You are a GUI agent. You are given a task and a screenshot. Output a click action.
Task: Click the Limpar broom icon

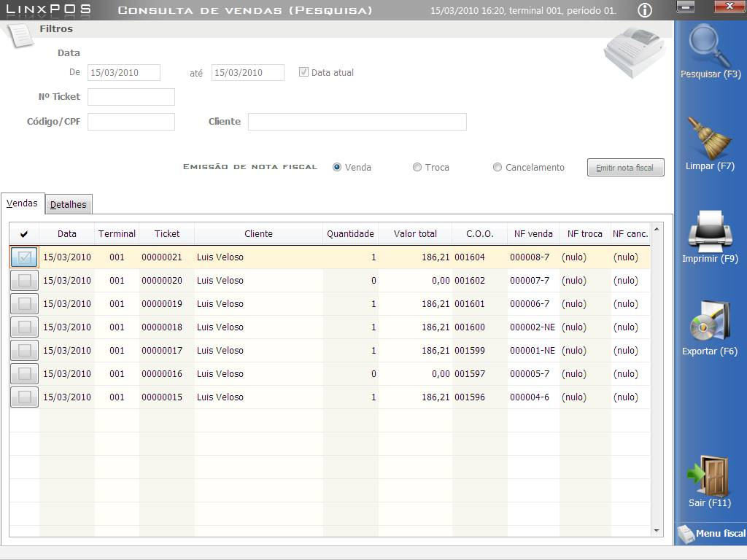[x=710, y=137]
